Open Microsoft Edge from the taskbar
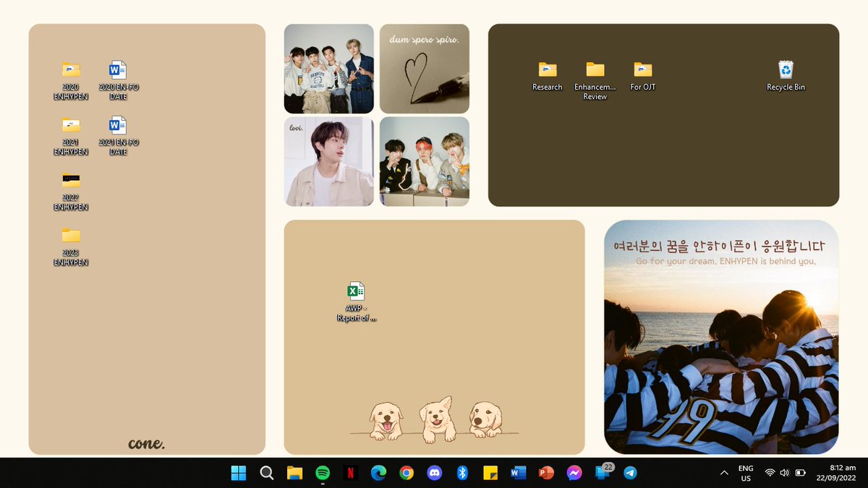Image resolution: width=868 pixels, height=488 pixels. tap(378, 473)
